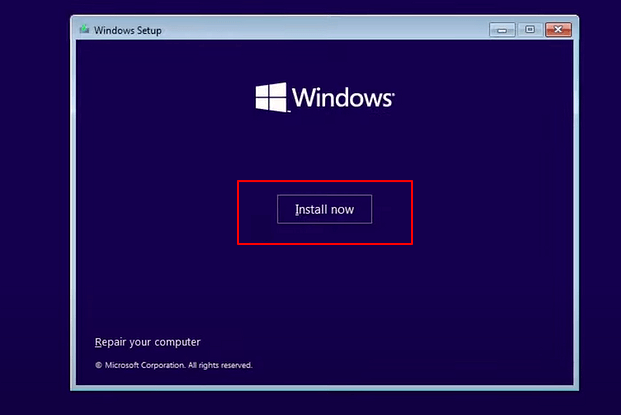Click the underlined "I" of Install now
The height and width of the screenshot is (415, 621).
[x=297, y=210]
